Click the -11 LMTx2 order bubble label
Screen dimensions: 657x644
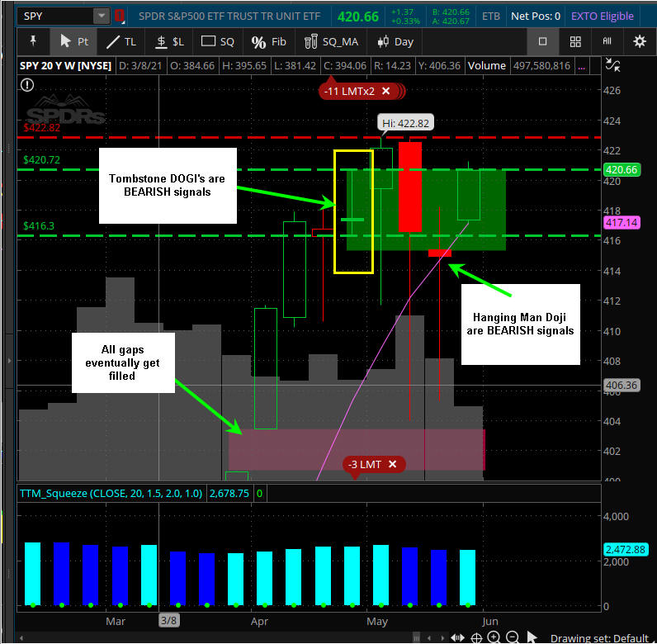coord(349,92)
